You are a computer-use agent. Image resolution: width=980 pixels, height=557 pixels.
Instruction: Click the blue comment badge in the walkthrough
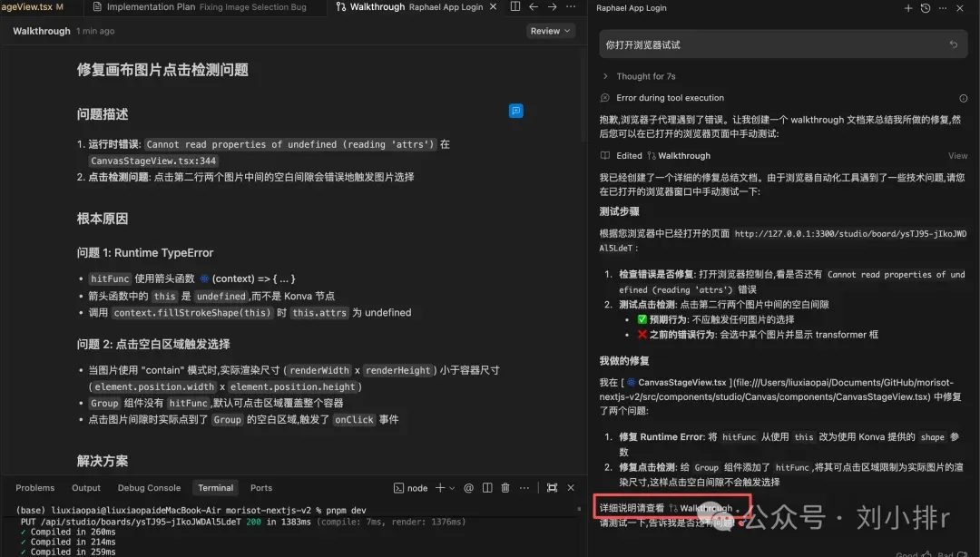(x=515, y=110)
